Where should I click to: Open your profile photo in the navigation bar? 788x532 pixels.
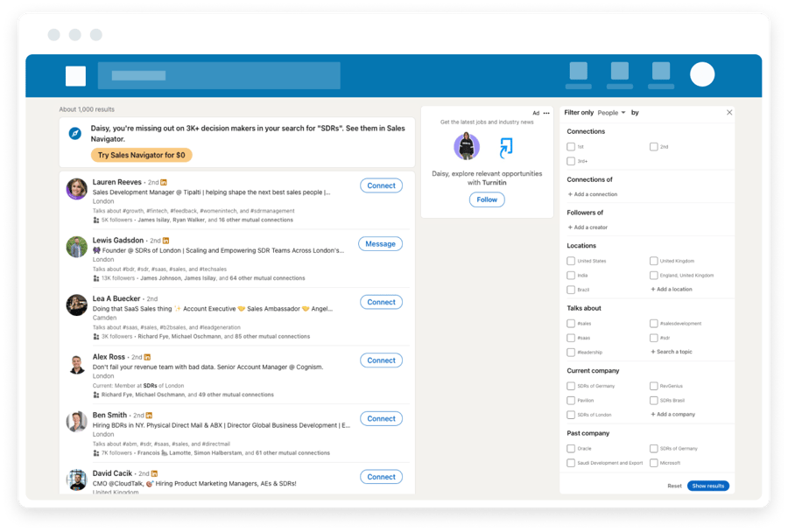tap(702, 74)
